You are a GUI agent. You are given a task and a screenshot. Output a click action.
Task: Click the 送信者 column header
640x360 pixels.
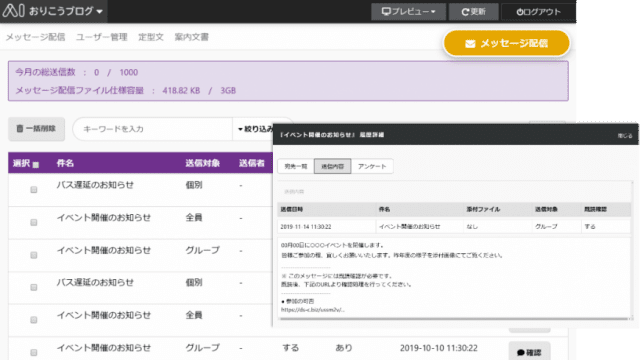click(252, 163)
